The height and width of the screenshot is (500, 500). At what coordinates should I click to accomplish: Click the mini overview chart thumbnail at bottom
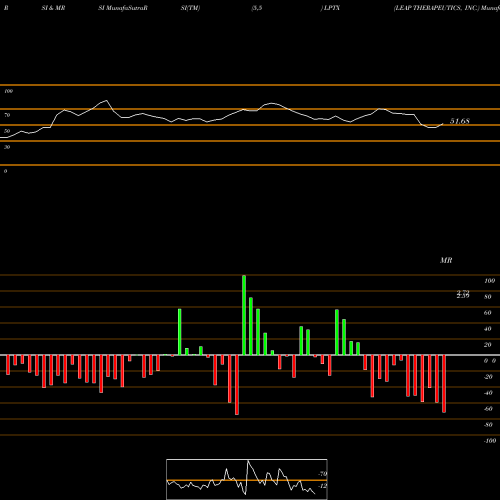(247, 479)
